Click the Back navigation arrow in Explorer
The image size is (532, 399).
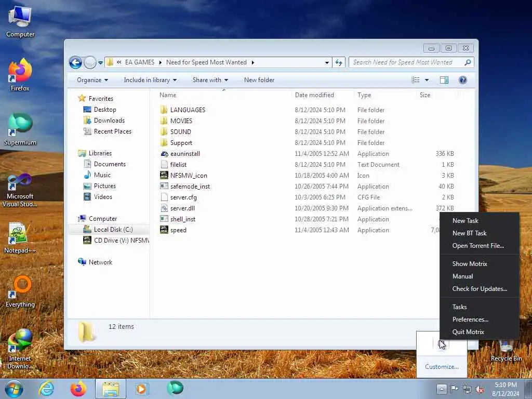point(75,62)
